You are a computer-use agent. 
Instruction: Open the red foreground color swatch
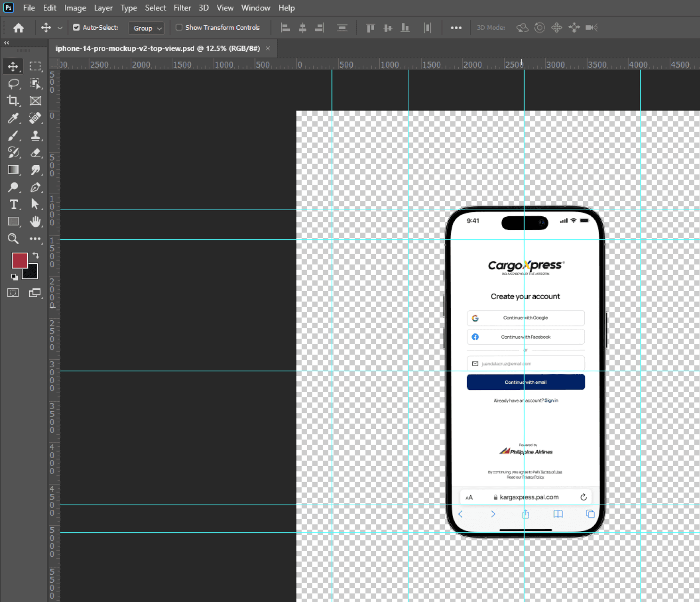19,260
